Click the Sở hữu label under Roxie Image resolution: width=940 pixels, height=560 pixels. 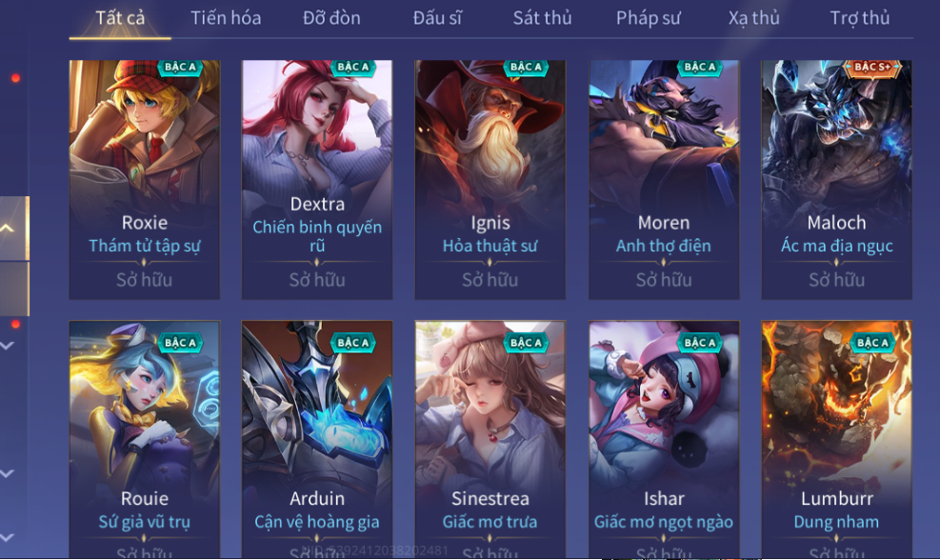point(145,280)
